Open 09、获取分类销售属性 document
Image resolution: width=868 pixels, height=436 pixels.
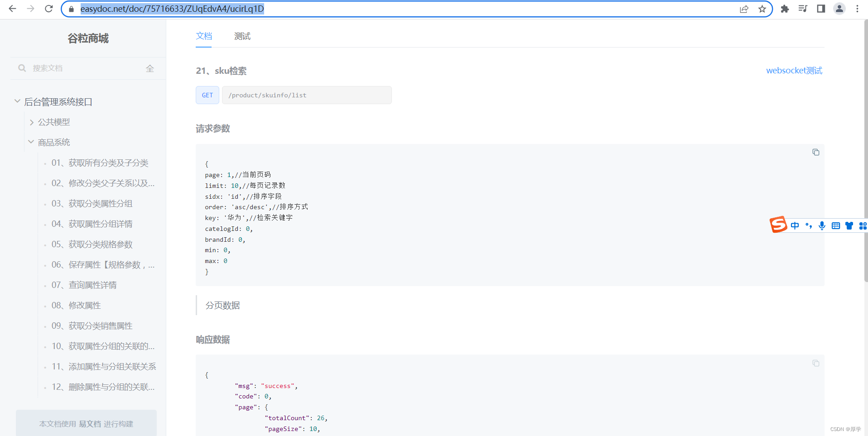[92, 326]
